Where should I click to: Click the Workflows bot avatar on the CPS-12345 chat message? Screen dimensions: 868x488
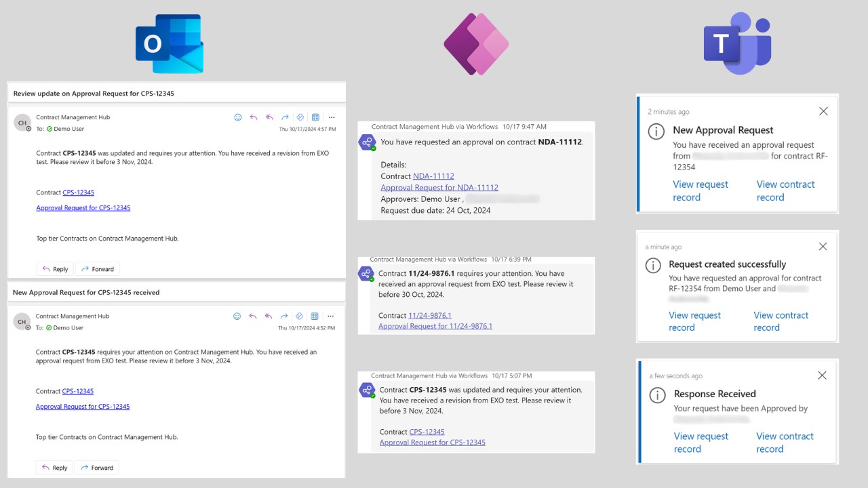tap(367, 390)
